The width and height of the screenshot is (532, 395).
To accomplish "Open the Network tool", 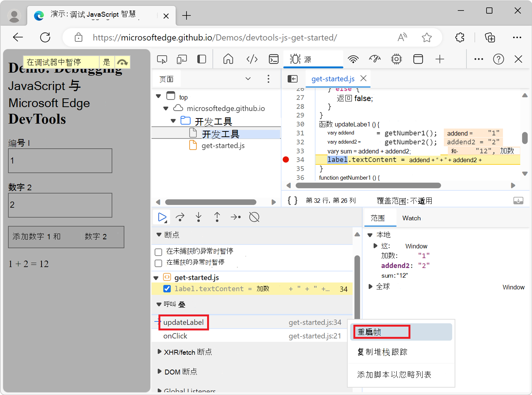I will coord(353,59).
